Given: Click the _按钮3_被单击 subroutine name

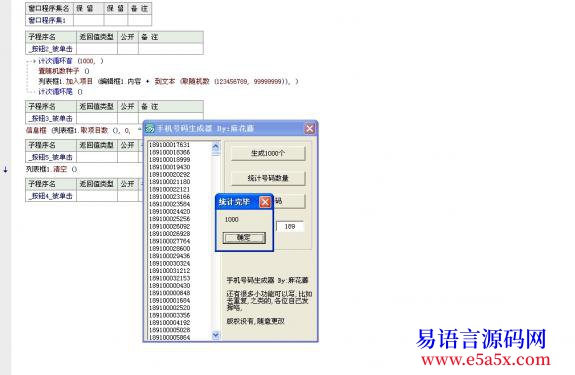Looking at the screenshot, I should click(51, 118).
